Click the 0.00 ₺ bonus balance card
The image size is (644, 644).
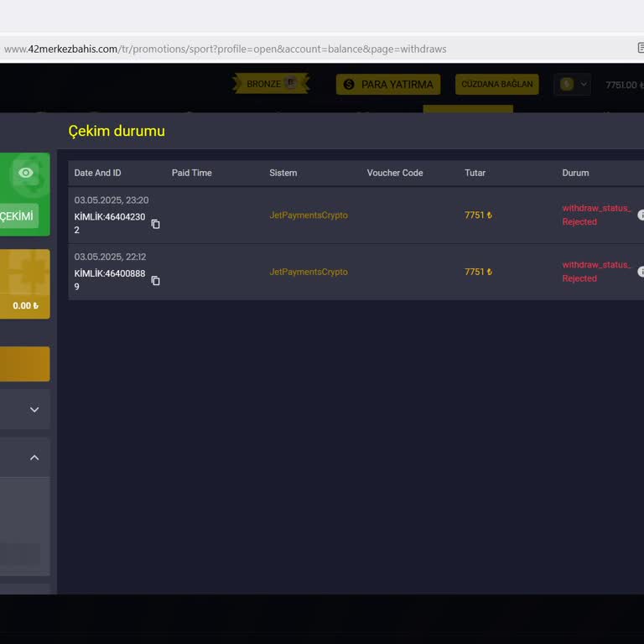click(24, 283)
